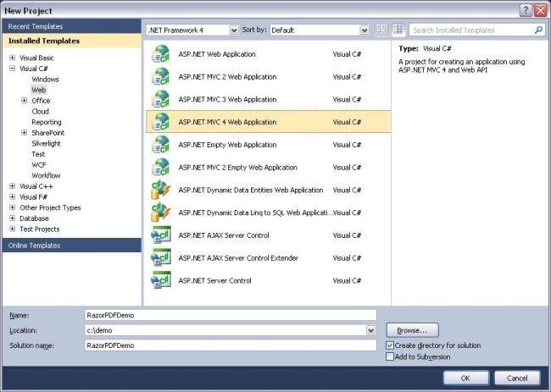The image size is (551, 392).
Task: Click the ASP.NET AJAX Server Control icon
Action: (160, 235)
